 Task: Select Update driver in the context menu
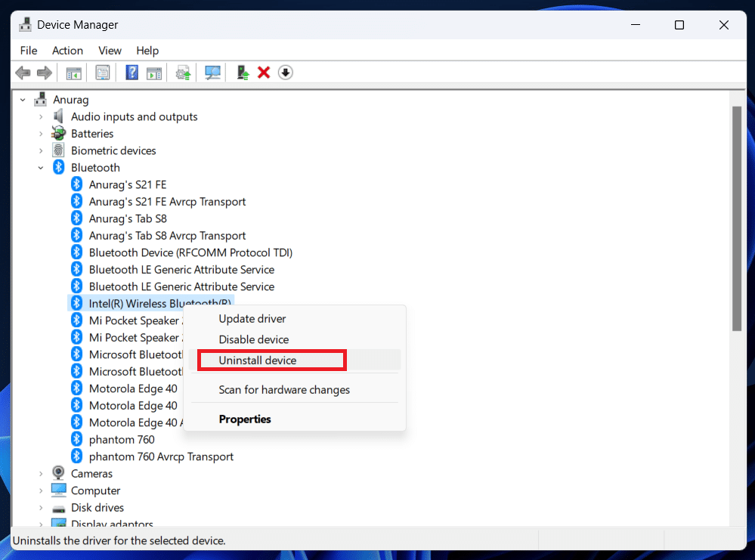(252, 318)
